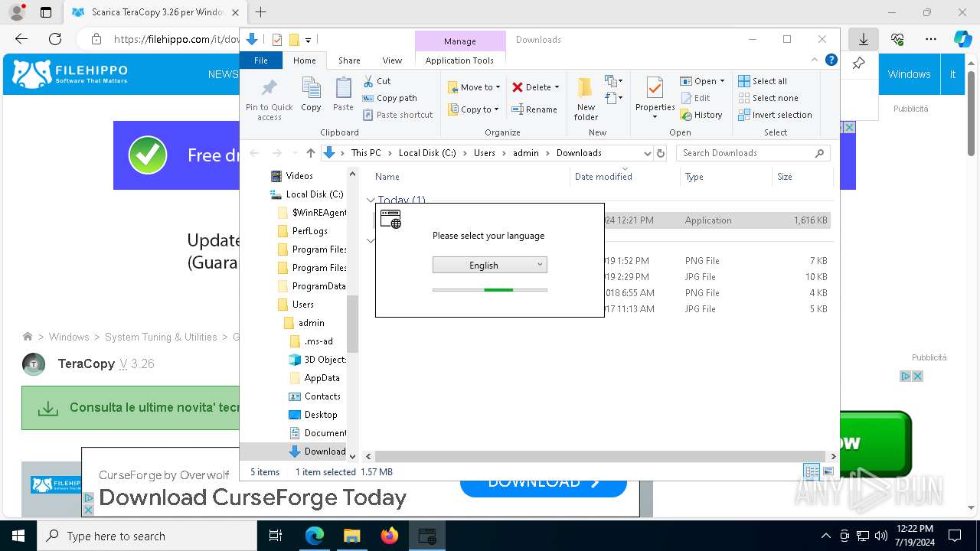Reload the FileHippo page
The height and width of the screenshot is (551, 980).
[55, 39]
